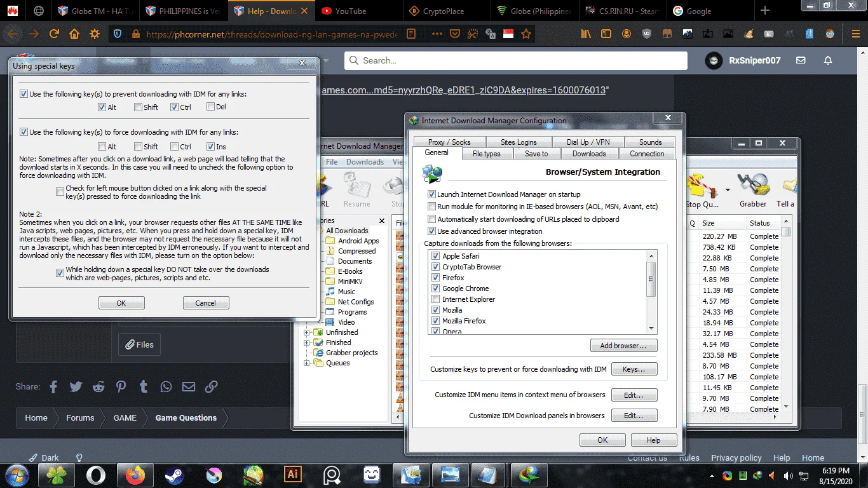The width and height of the screenshot is (868, 488).
Task: Open the Firefox Library icon
Action: point(586,34)
